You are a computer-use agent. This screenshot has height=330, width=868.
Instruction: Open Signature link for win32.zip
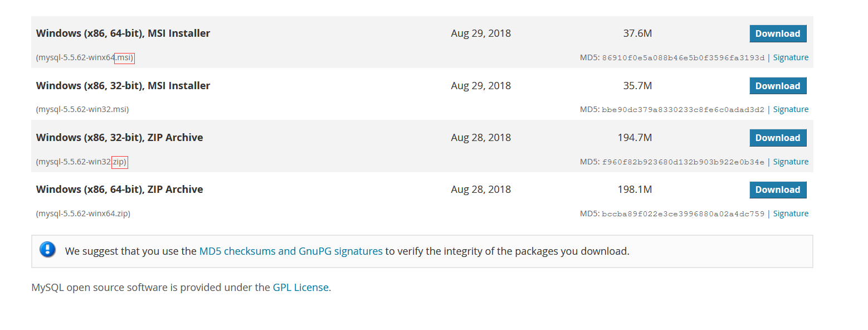coord(791,162)
